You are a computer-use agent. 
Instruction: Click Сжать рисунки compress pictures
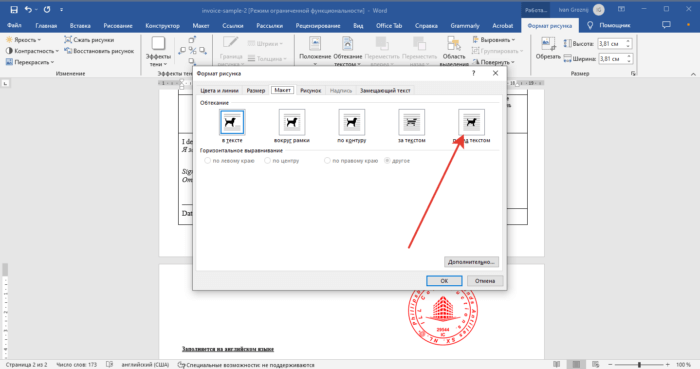coord(89,40)
